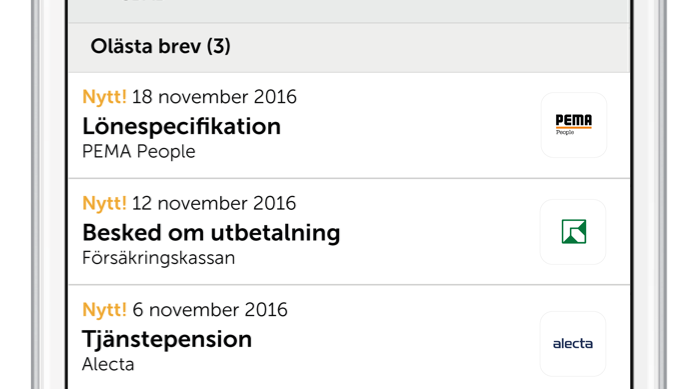The height and width of the screenshot is (389, 693).
Task: Select the date 18 november 2016
Action: (x=214, y=97)
